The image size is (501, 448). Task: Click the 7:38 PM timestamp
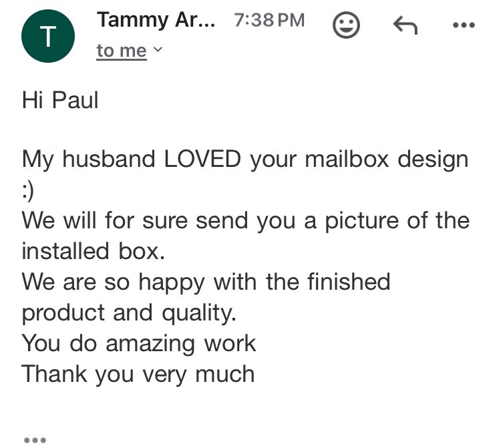pyautogui.click(x=270, y=20)
